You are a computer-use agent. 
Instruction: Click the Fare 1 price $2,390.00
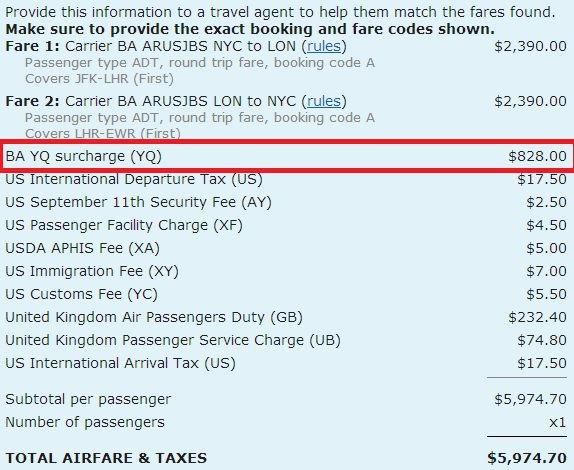(x=530, y=46)
